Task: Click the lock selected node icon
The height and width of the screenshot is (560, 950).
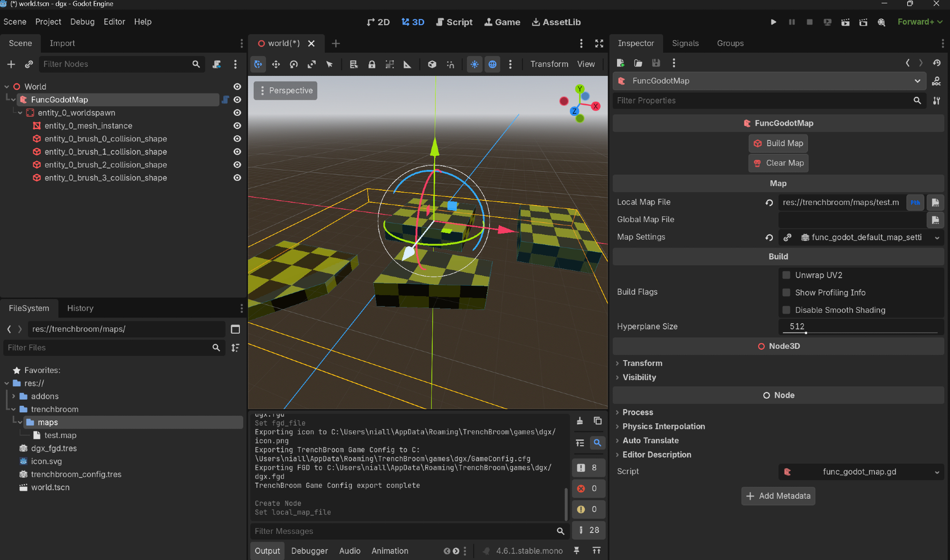Action: point(372,64)
